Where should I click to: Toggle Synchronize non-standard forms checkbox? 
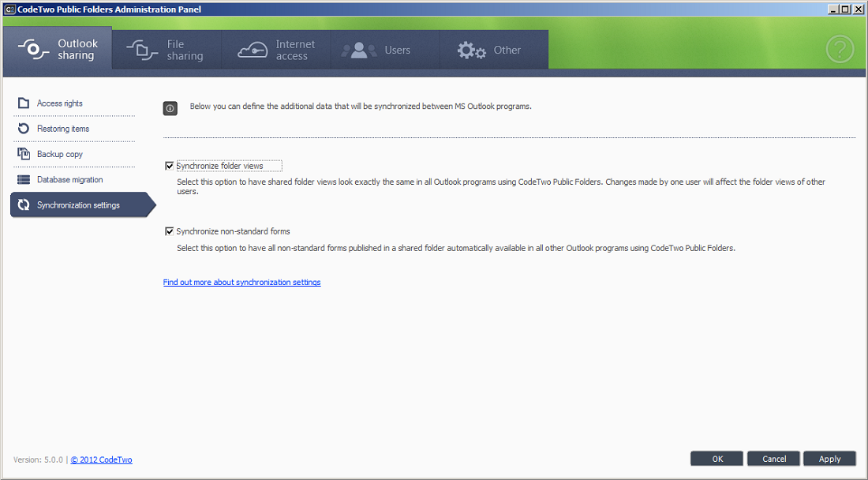(170, 231)
